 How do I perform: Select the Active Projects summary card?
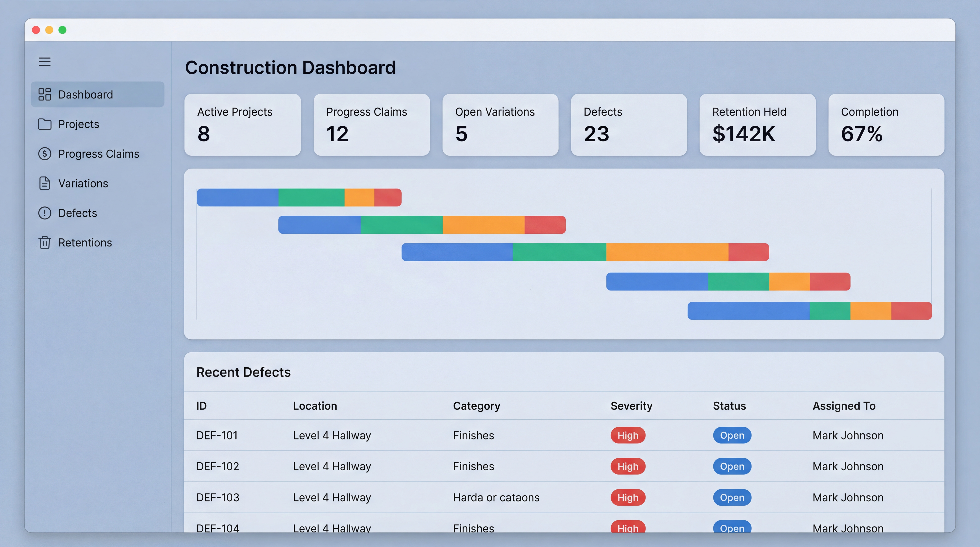pos(242,125)
